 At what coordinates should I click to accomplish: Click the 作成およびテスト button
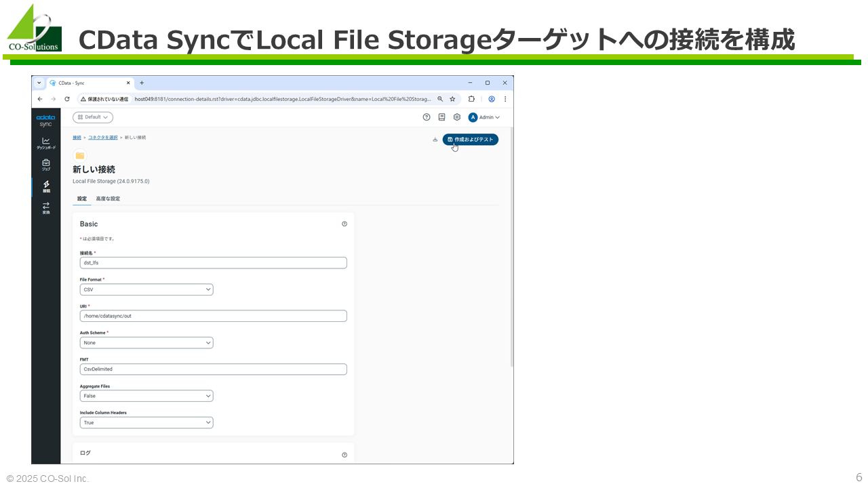coord(471,140)
